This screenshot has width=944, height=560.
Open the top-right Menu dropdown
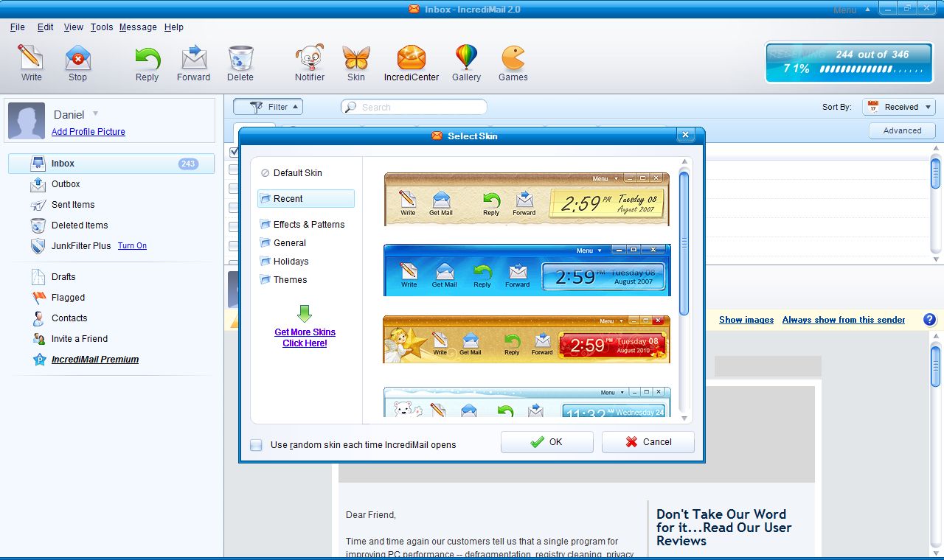(853, 10)
